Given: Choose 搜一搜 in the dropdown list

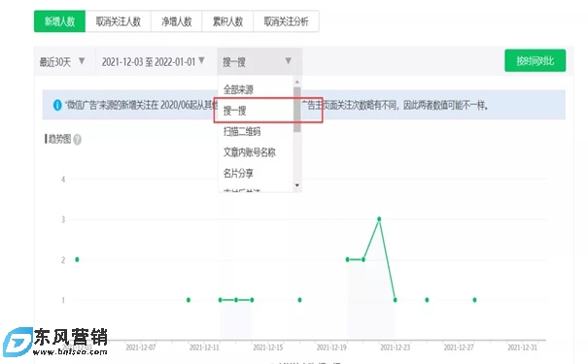Looking at the screenshot, I should pyautogui.click(x=256, y=111).
